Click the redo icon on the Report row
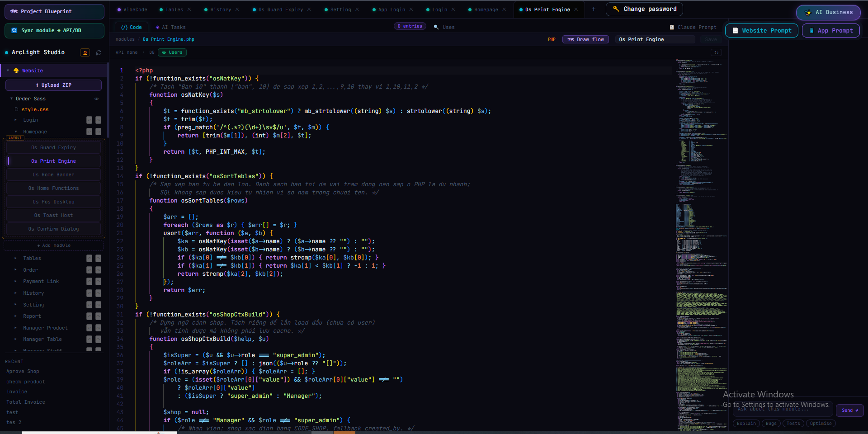 pos(98,316)
